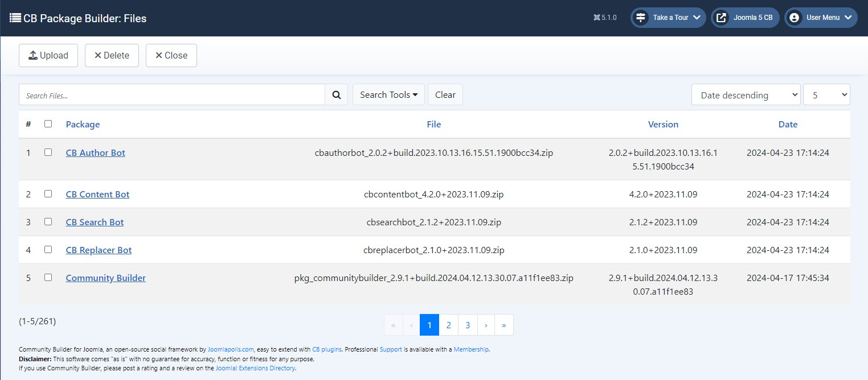Open the Community Builder package link

click(106, 278)
